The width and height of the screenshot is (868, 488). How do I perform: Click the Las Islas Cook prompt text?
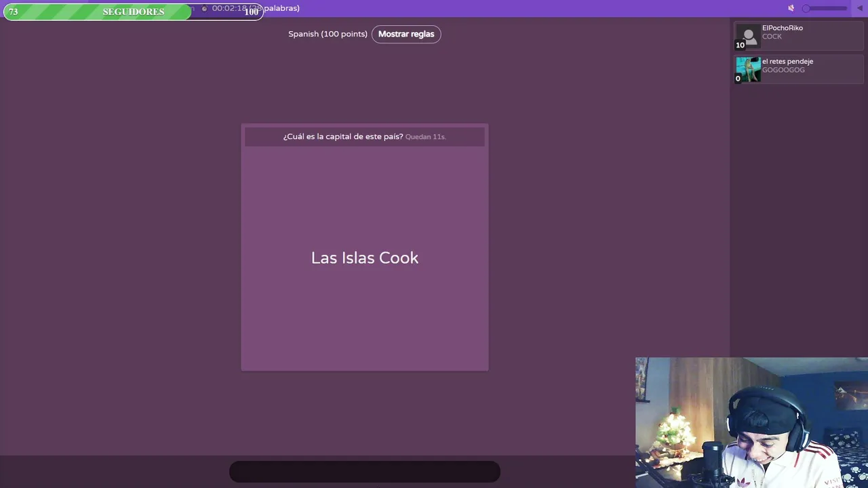(365, 258)
